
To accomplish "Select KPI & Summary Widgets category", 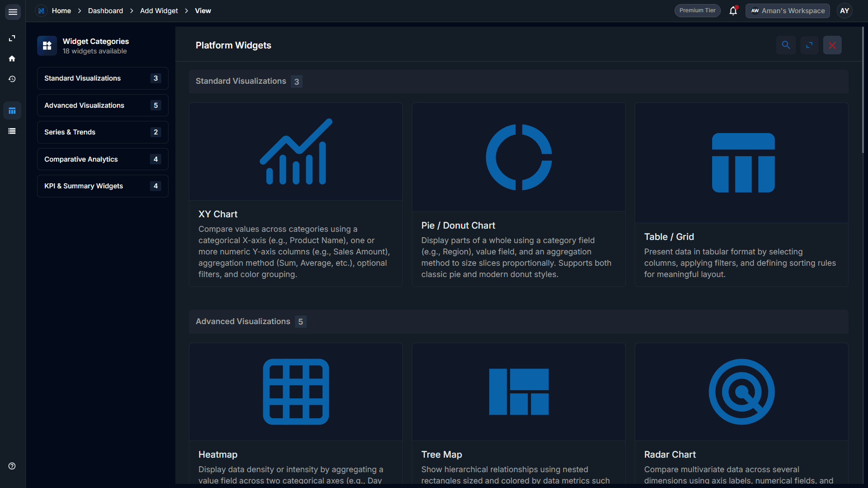I will (103, 186).
